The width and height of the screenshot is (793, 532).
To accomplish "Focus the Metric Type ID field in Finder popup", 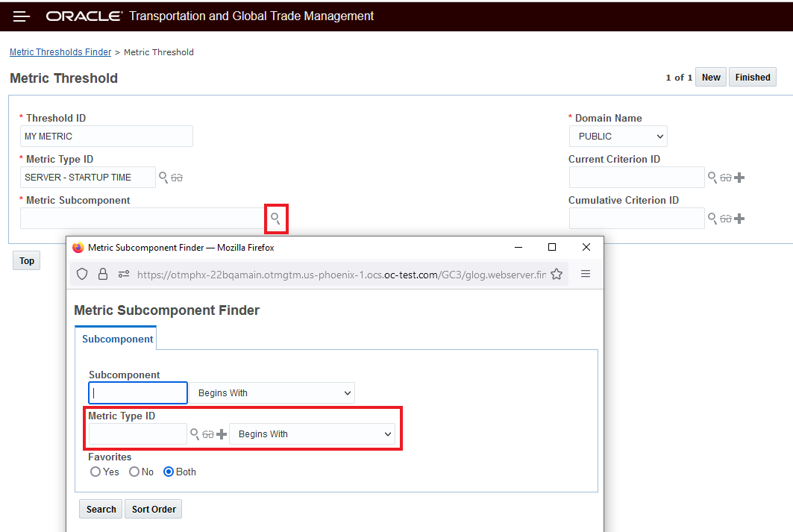I will coord(138,434).
